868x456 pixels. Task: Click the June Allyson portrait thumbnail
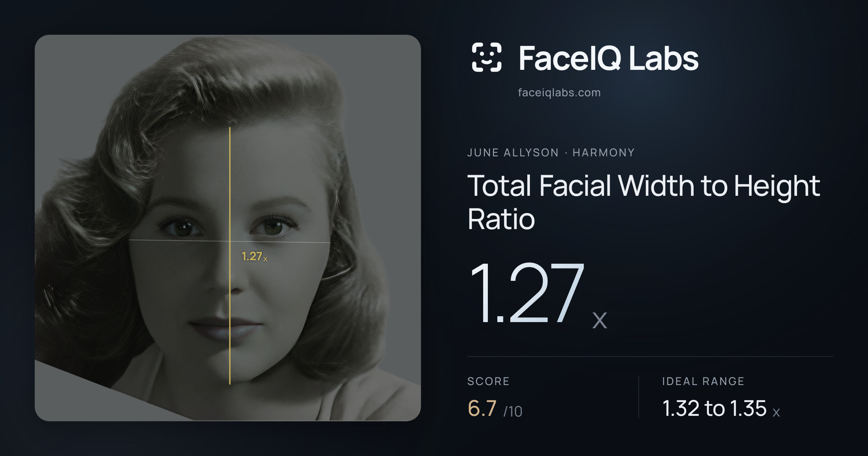click(228, 228)
